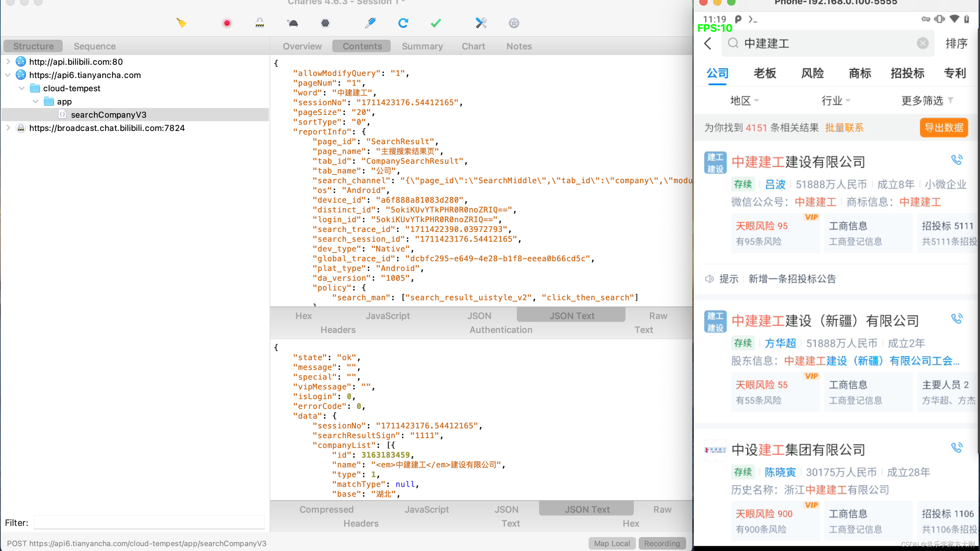Tap the 批量联系 link
This screenshot has height=551, width=980.
tap(844, 127)
